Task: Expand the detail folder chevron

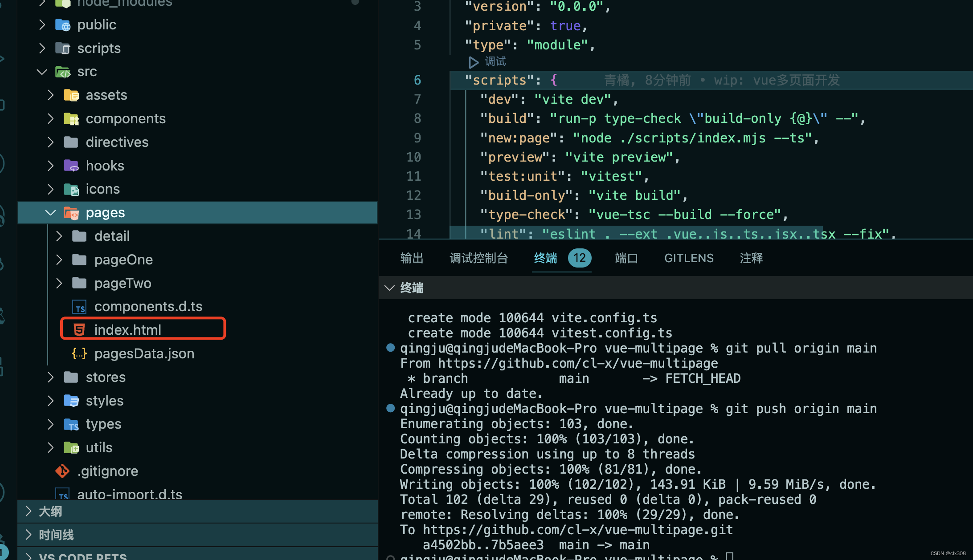Action: [x=59, y=236]
